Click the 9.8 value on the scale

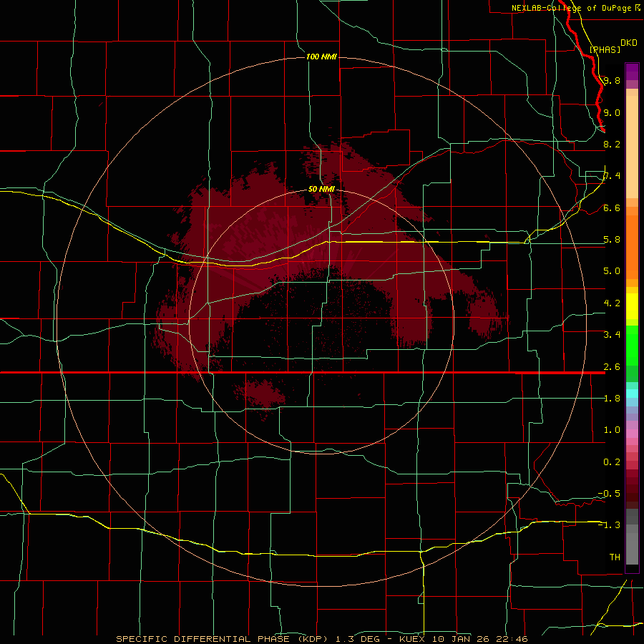click(612, 80)
